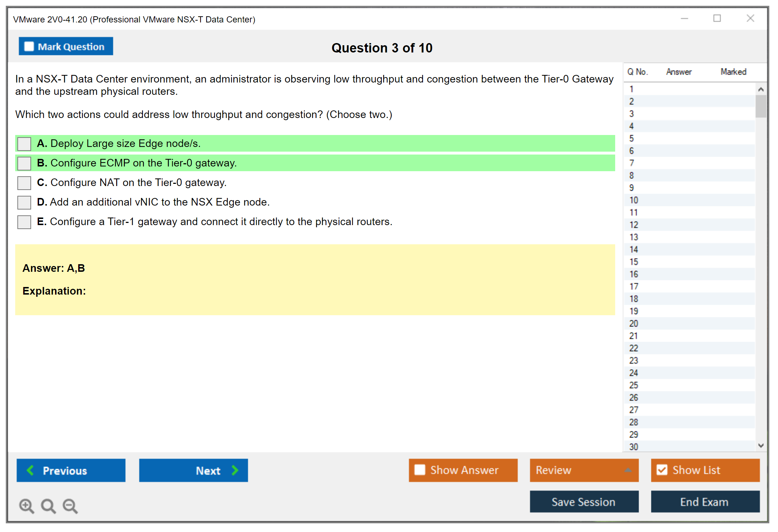
Task: Click the left chevron on the Previous button
Action: coord(30,470)
